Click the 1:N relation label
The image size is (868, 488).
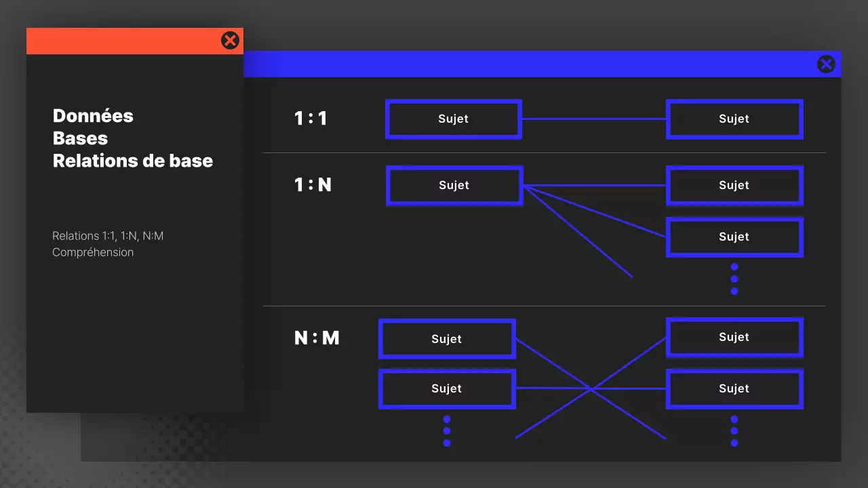click(313, 184)
